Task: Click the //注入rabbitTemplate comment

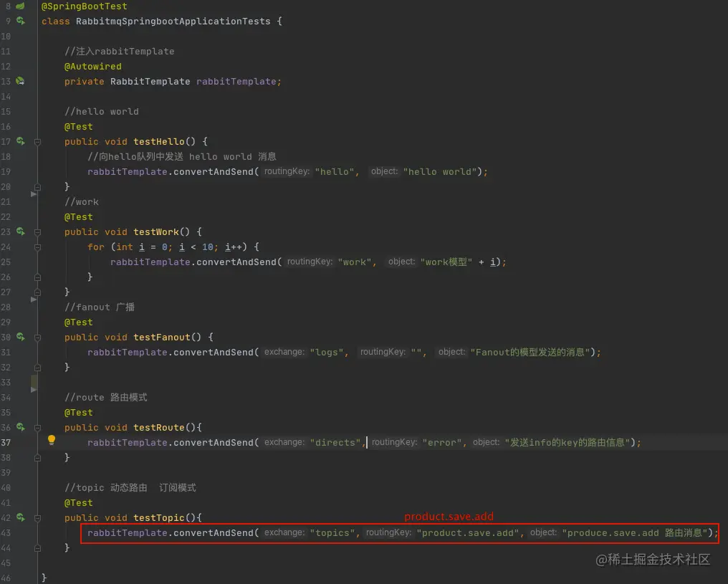Action: pyautogui.click(x=120, y=52)
